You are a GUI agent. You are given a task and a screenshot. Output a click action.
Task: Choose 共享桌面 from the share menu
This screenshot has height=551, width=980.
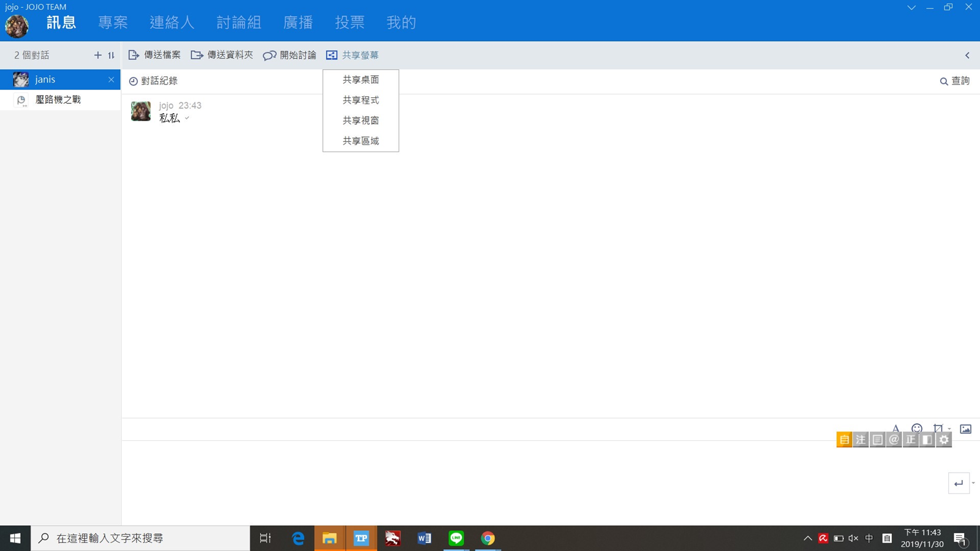[x=361, y=80]
